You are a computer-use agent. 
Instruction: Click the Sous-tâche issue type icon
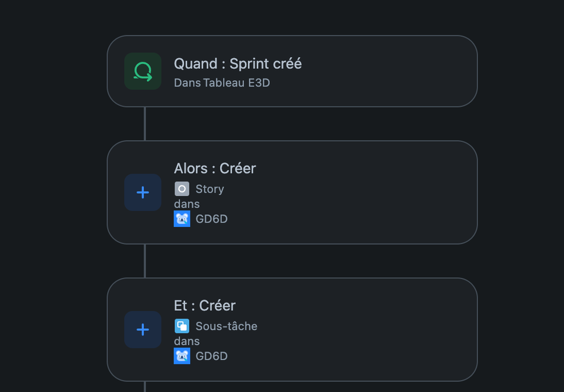coord(182,326)
